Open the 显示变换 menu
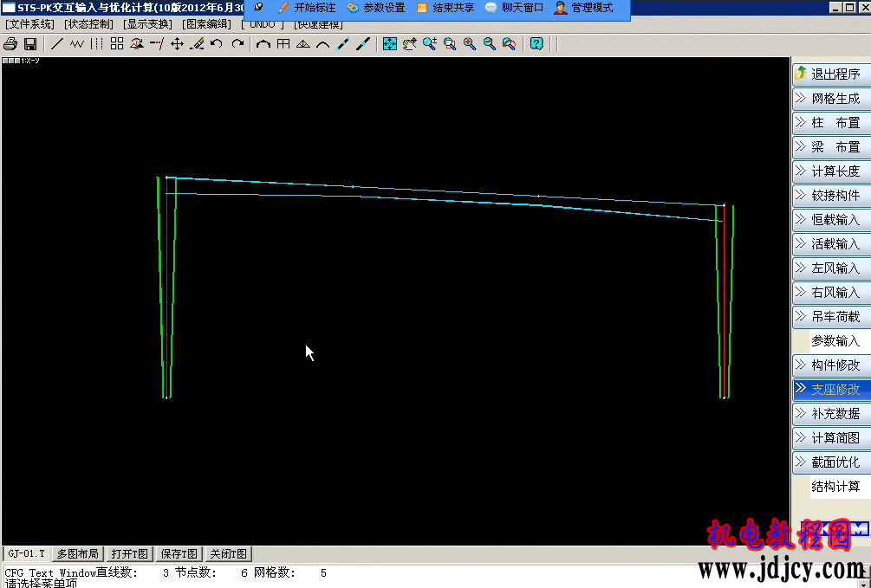This screenshot has width=871, height=588. (x=147, y=24)
